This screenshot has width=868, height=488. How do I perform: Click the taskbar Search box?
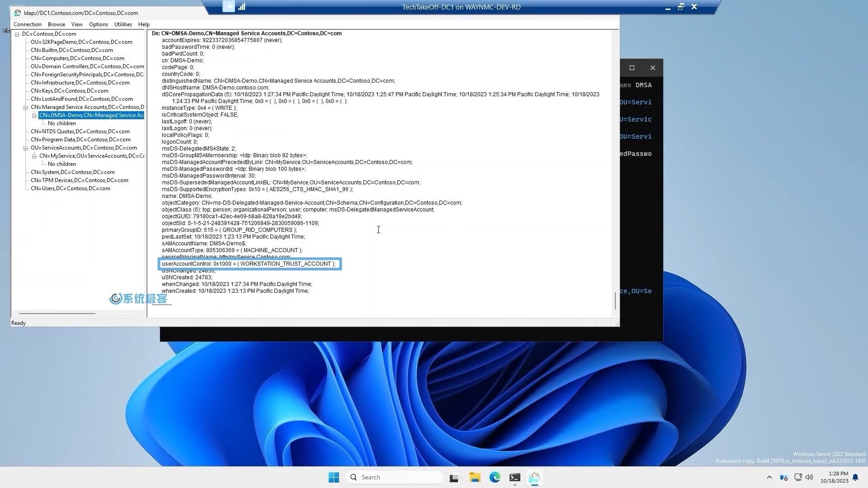[x=395, y=477]
